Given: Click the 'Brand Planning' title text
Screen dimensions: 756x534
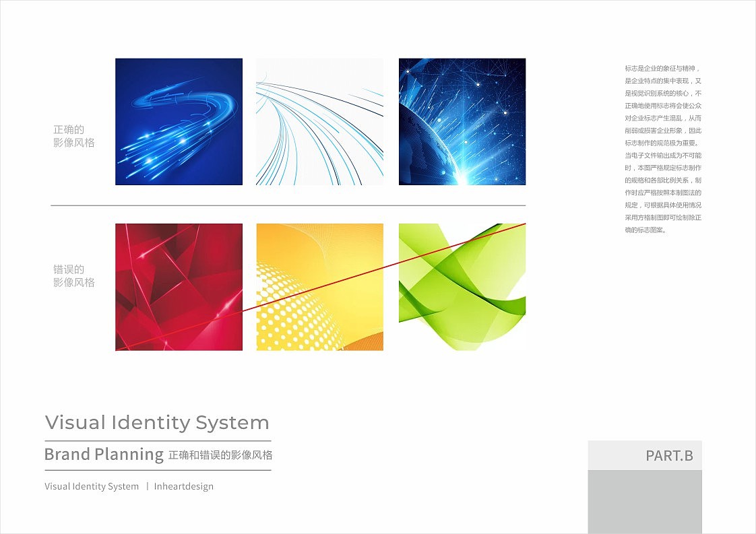Looking at the screenshot, I should coord(104,455).
